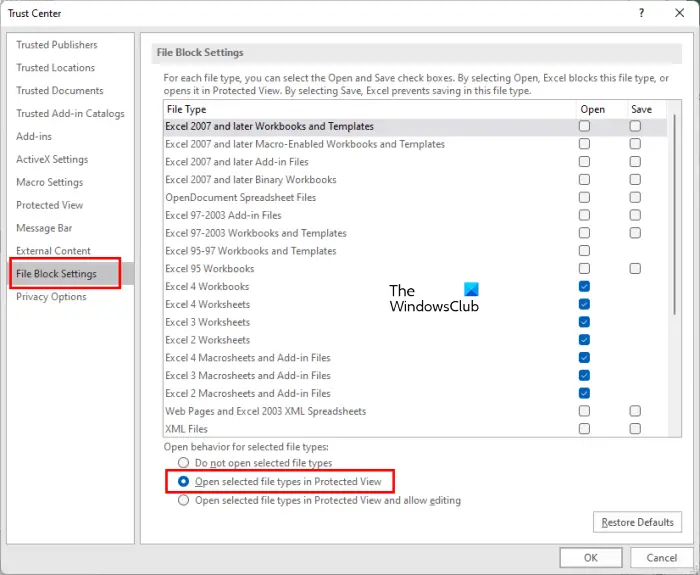Image resolution: width=700 pixels, height=575 pixels.
Task: Check Save for Excel 2007 Workbooks and Templates
Action: pyautogui.click(x=635, y=126)
